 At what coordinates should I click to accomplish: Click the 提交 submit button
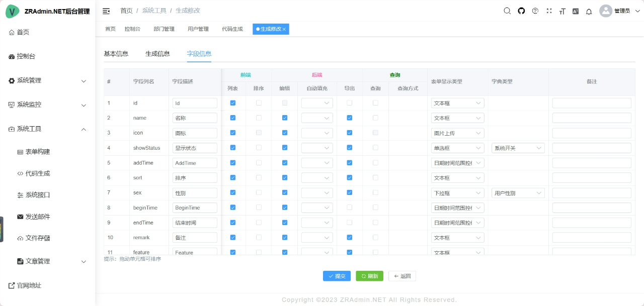pyautogui.click(x=337, y=275)
